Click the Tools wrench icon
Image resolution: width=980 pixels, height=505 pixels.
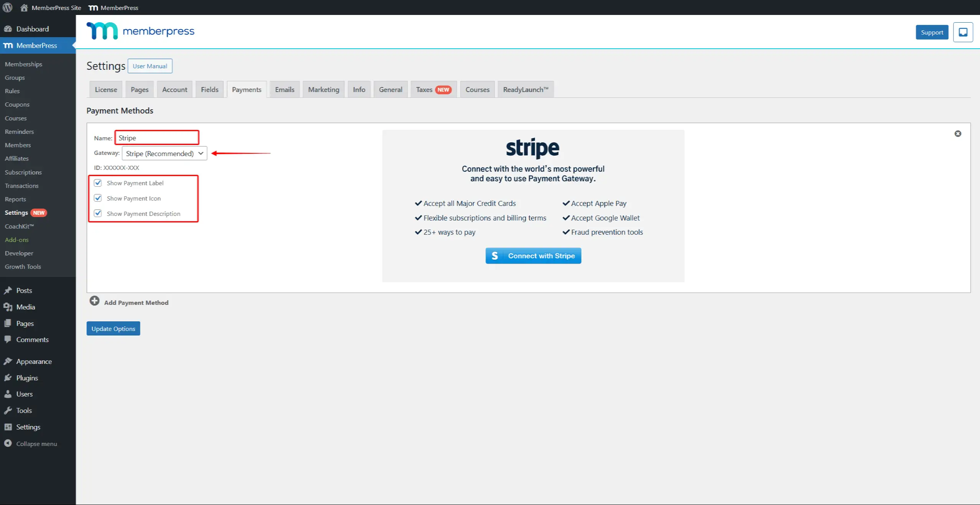(x=8, y=410)
